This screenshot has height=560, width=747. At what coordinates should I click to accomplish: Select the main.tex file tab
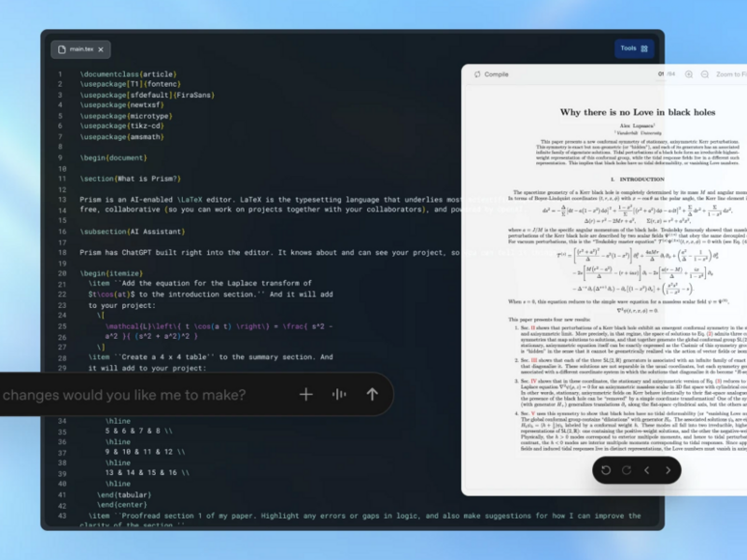(x=80, y=49)
